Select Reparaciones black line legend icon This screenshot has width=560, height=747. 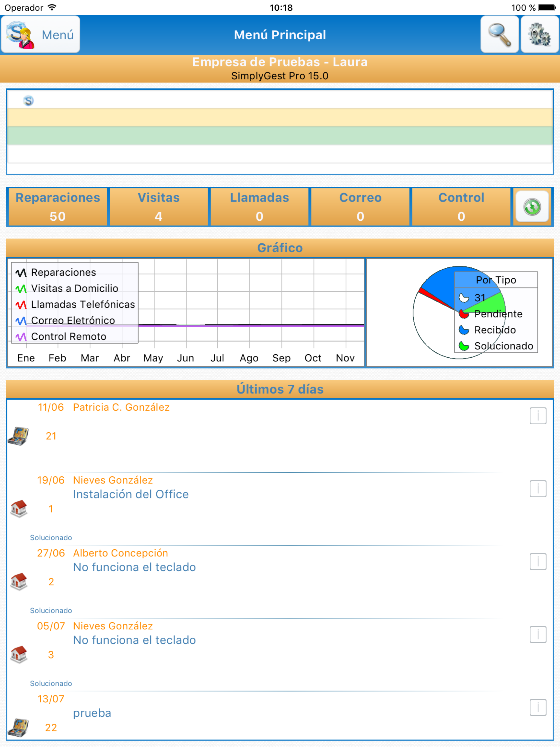coord(21,273)
